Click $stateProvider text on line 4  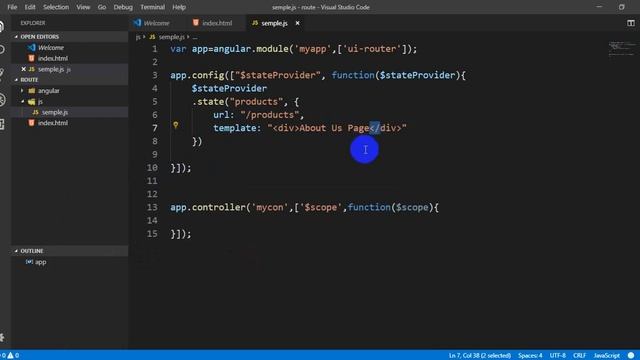point(229,89)
